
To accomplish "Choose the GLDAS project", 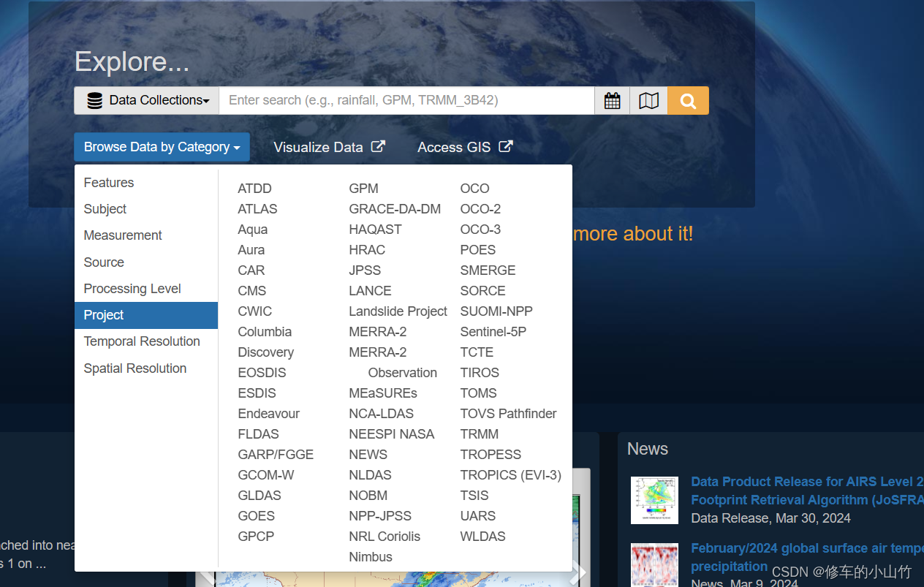I will click(x=260, y=496).
